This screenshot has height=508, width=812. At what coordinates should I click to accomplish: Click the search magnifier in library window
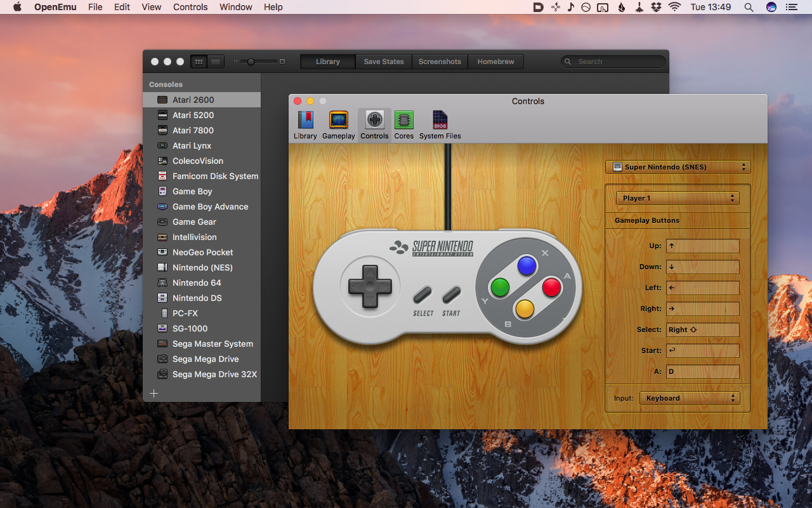coord(569,62)
